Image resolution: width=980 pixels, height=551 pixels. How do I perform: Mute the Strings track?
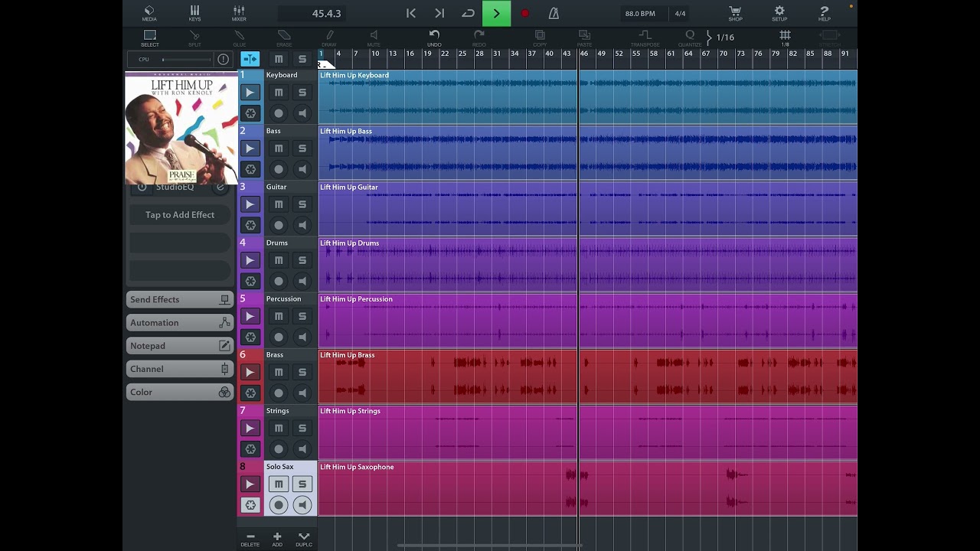[279, 428]
